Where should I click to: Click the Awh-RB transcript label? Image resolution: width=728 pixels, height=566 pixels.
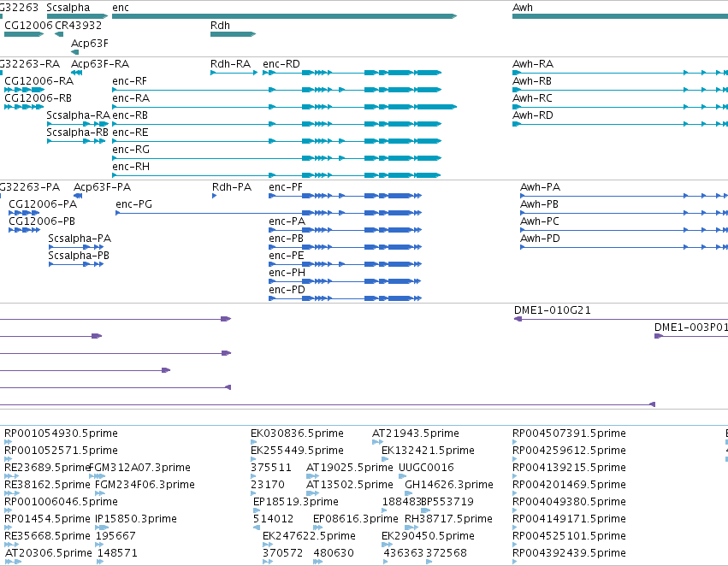(532, 81)
